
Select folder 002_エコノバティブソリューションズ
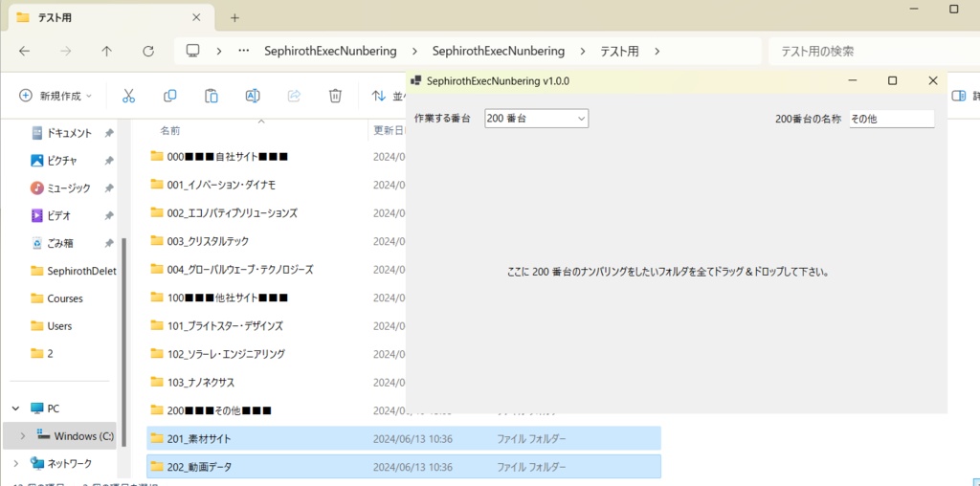click(x=224, y=213)
